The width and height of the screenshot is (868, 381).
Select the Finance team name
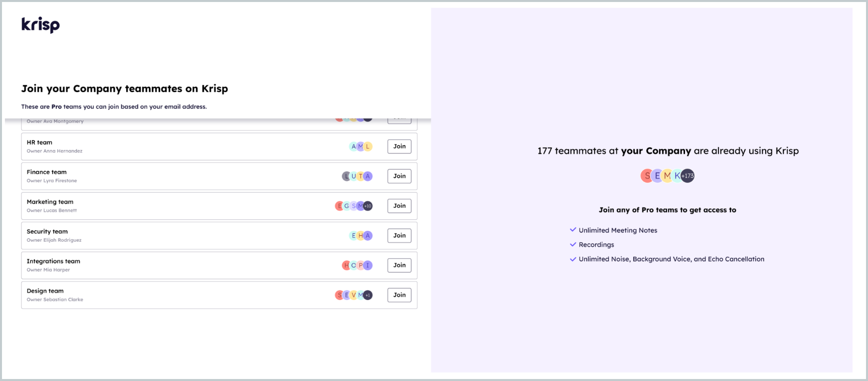47,172
